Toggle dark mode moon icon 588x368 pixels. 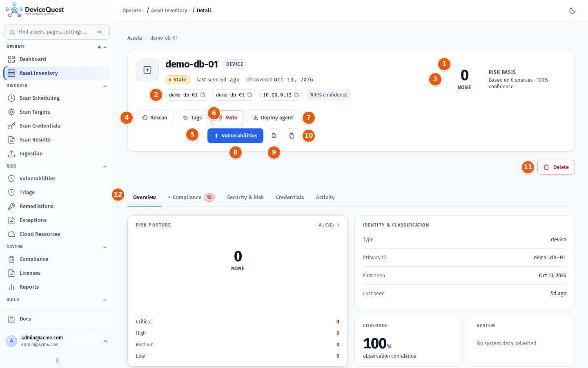coord(572,11)
